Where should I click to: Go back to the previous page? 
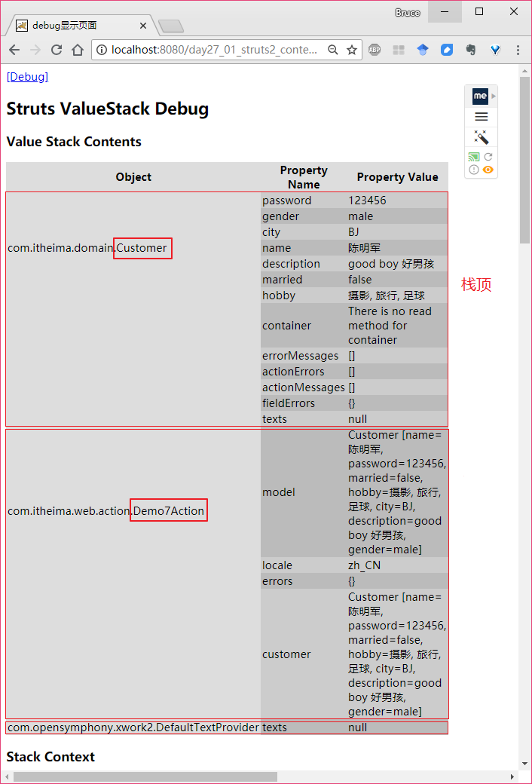pos(14,50)
